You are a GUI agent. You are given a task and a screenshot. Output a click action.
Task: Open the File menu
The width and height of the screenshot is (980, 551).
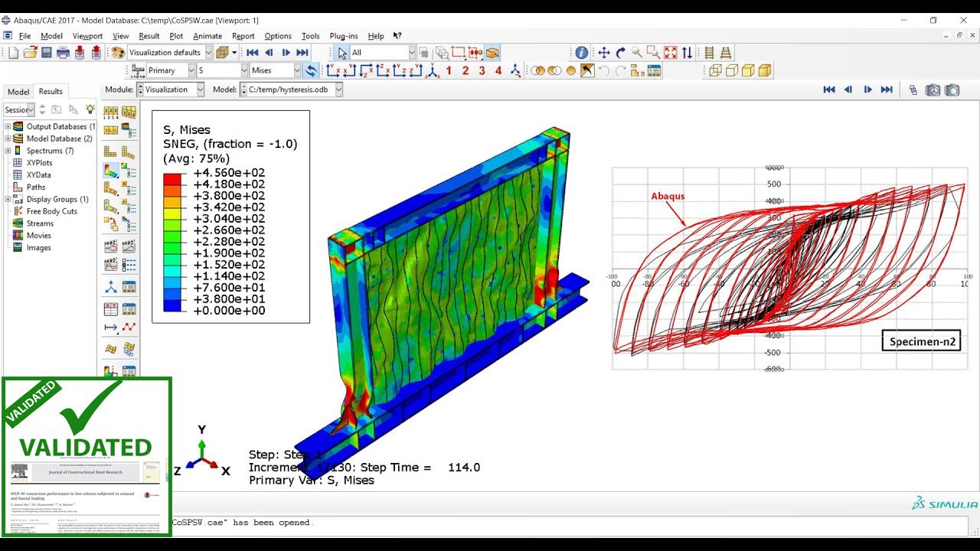24,36
